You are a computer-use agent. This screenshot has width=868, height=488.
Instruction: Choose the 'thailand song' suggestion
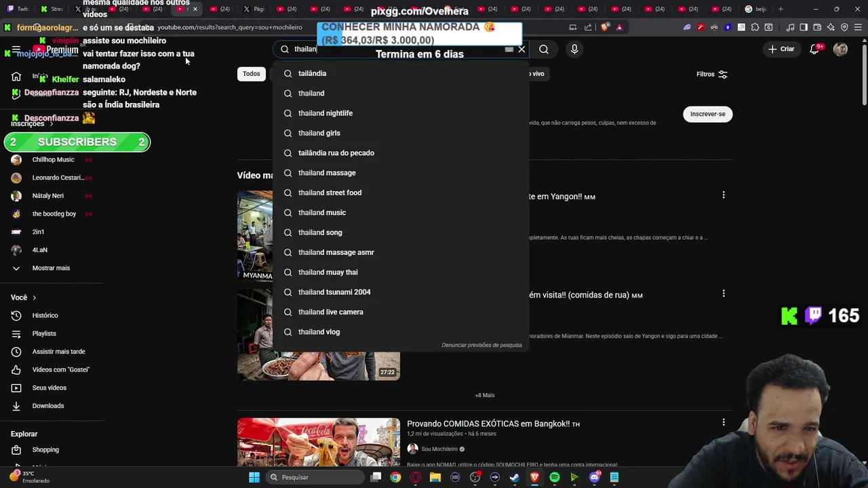point(401,232)
